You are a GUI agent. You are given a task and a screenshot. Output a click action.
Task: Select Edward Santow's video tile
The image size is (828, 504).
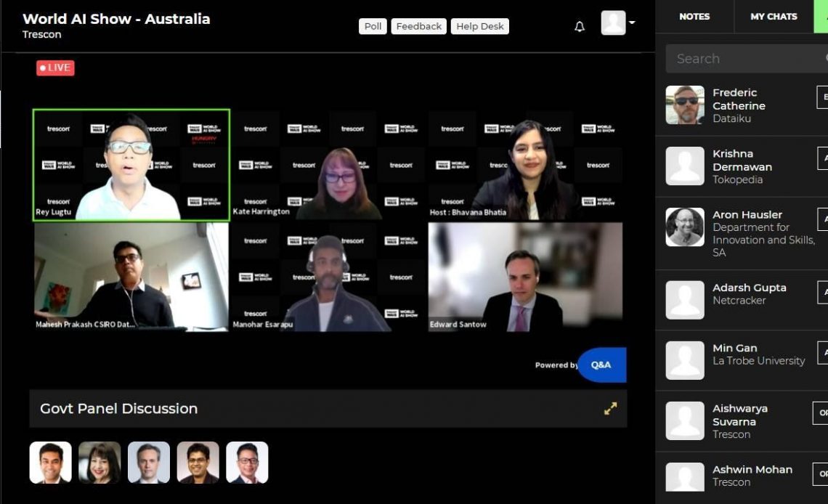tap(525, 277)
